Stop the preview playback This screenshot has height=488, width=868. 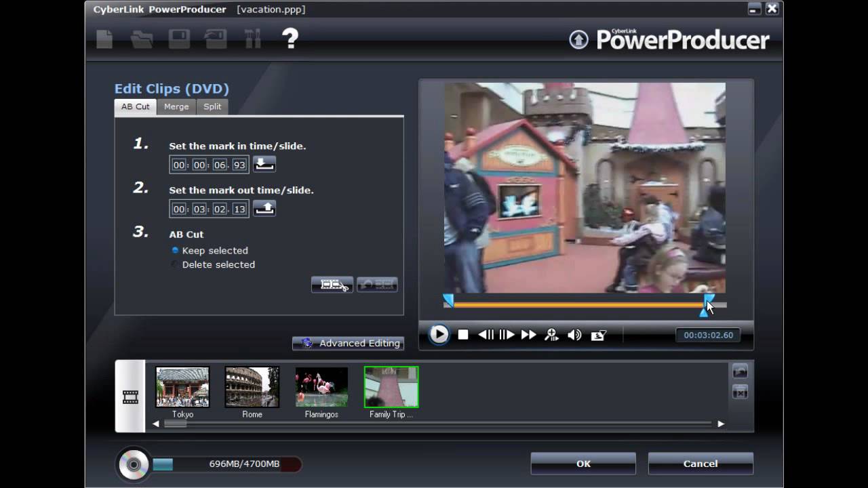[x=463, y=334]
